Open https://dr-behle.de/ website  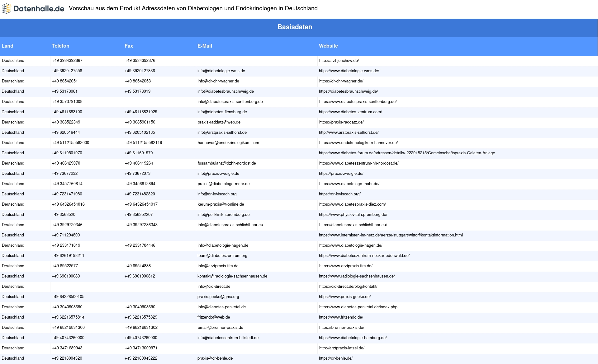coord(336,358)
